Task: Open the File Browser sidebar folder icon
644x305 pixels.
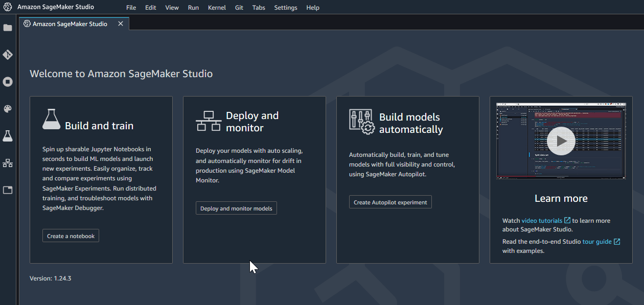Action: [8, 28]
